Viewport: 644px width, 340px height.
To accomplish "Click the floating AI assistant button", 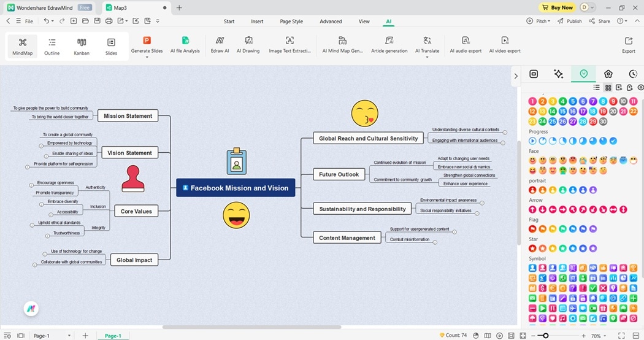I will pyautogui.click(x=31, y=308).
